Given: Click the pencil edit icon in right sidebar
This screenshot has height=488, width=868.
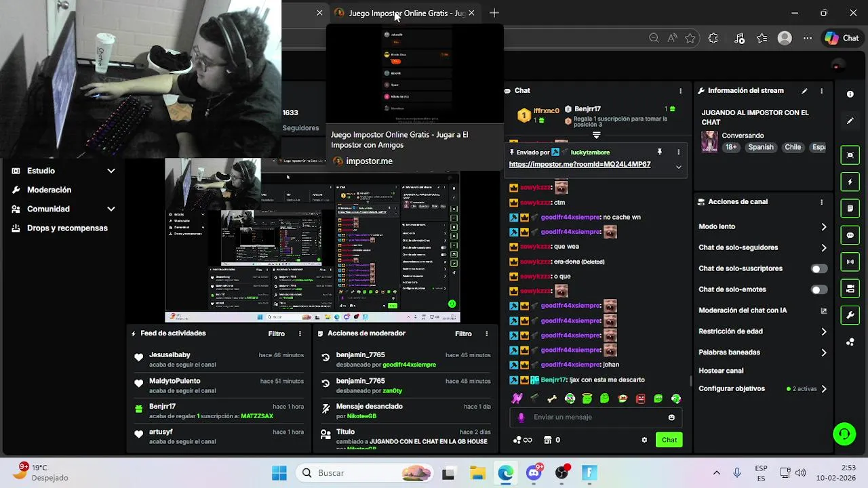Looking at the screenshot, I should pos(850,121).
